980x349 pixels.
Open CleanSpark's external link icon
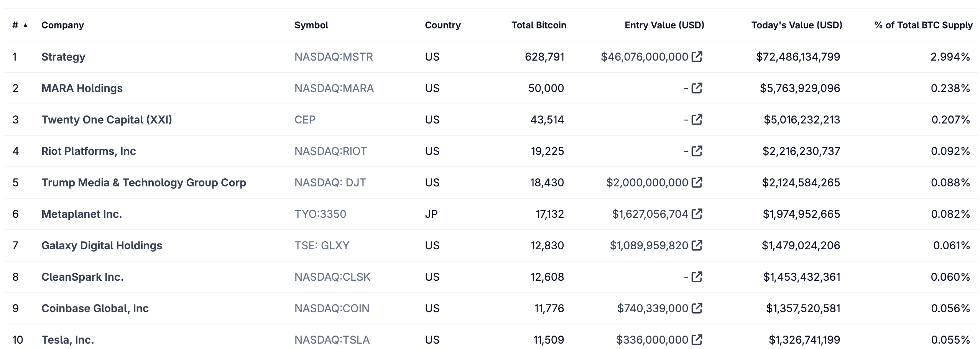(697, 277)
